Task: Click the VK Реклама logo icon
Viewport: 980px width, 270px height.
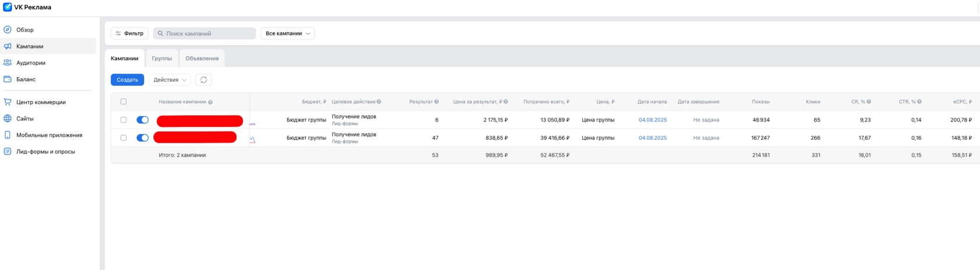Action: tap(8, 8)
